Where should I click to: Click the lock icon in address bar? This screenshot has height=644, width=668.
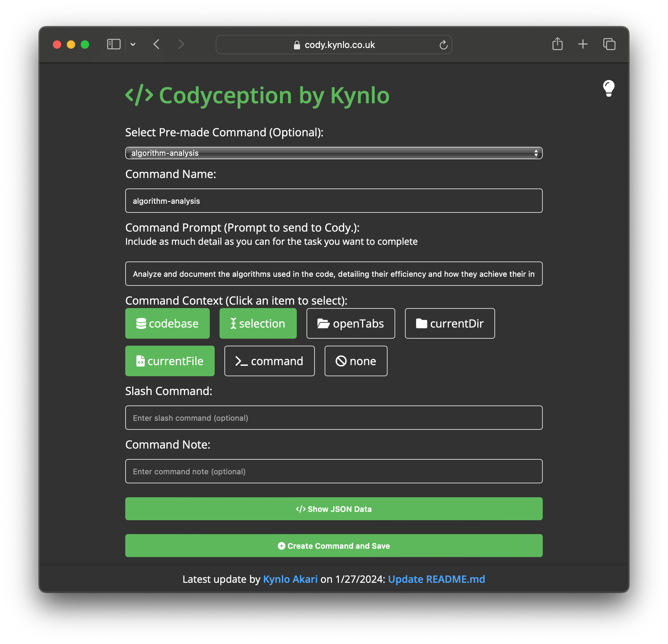click(297, 45)
